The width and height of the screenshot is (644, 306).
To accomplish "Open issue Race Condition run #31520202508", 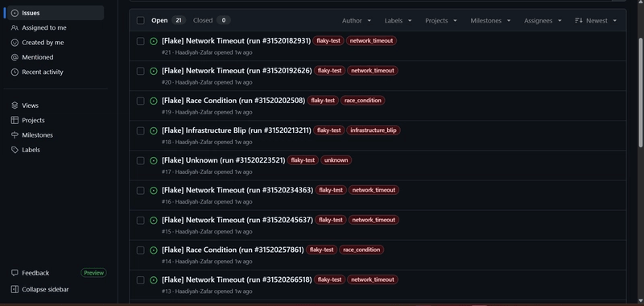I will (x=233, y=101).
